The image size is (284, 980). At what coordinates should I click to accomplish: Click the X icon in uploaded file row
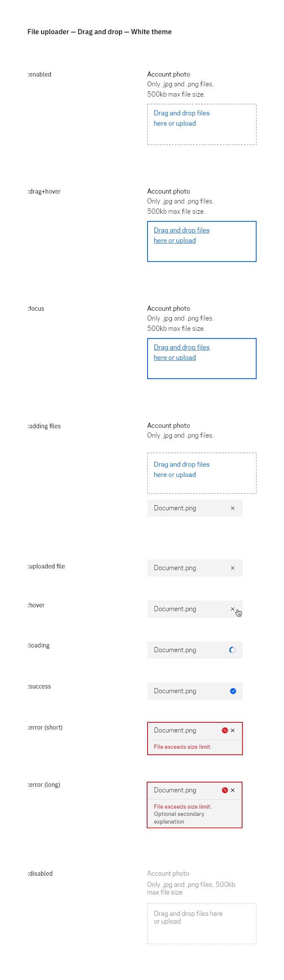tap(233, 568)
